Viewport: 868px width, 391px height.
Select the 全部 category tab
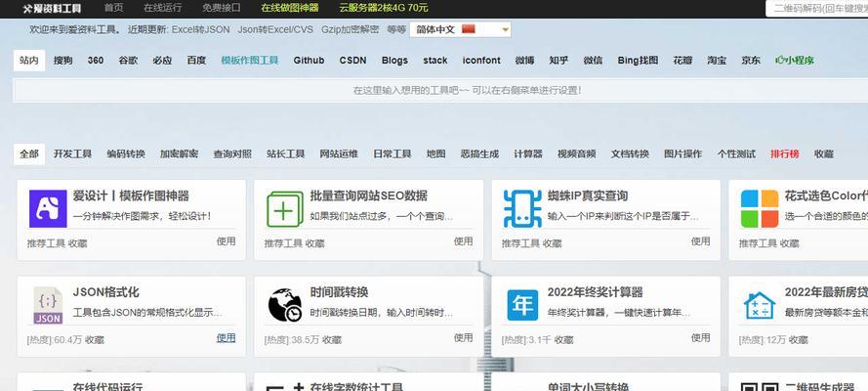pos(28,154)
